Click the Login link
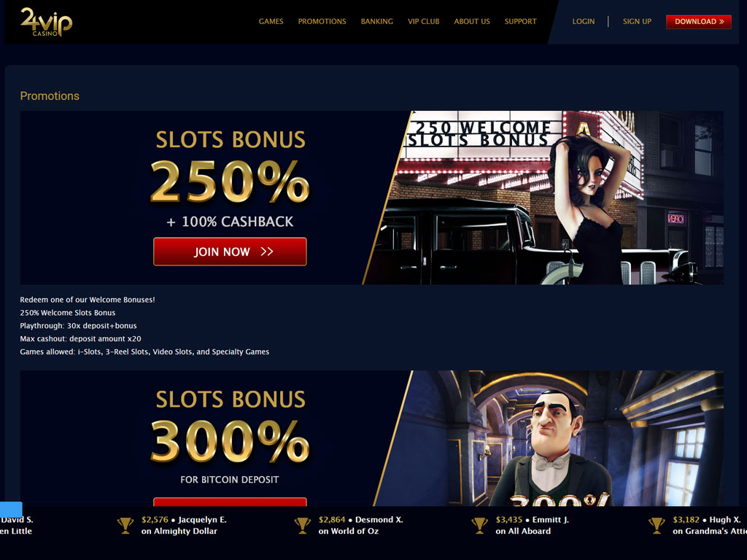 [x=584, y=21]
